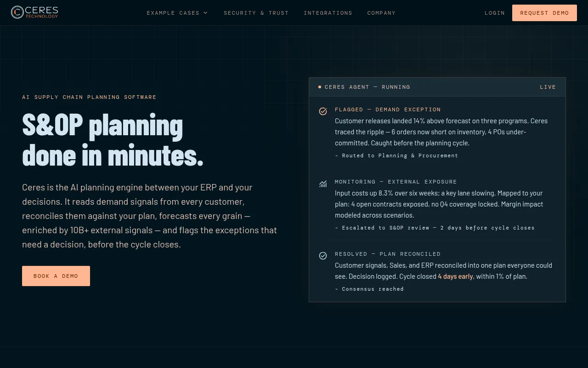
Task: Click the 'S&OP planning done in minutes.' headline
Action: (x=113, y=140)
